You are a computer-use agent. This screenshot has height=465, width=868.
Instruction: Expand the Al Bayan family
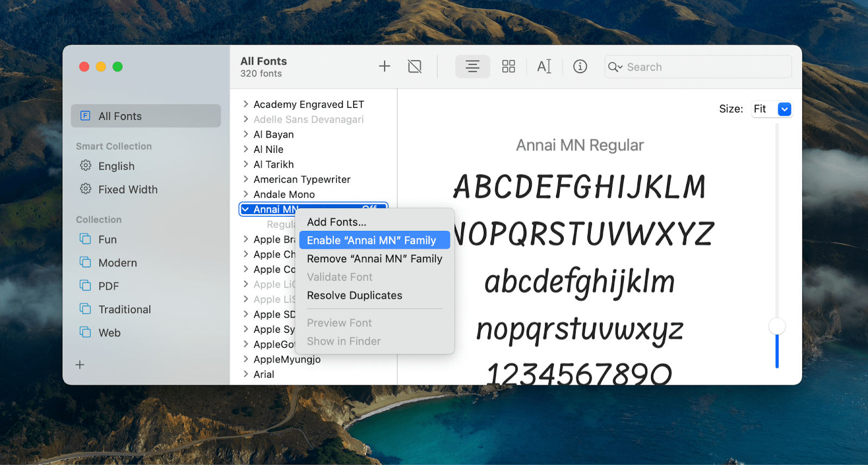click(x=246, y=134)
